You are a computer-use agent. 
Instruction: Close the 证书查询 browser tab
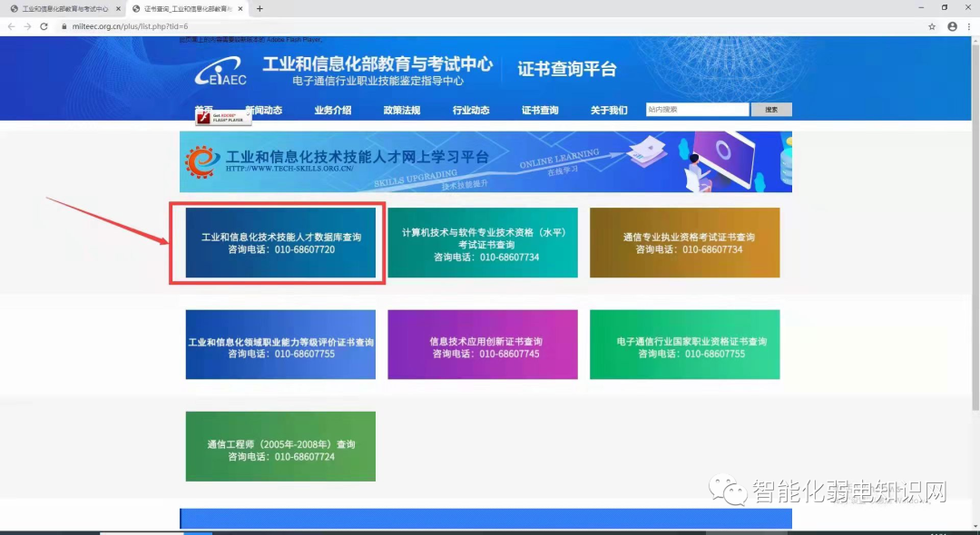tap(240, 9)
